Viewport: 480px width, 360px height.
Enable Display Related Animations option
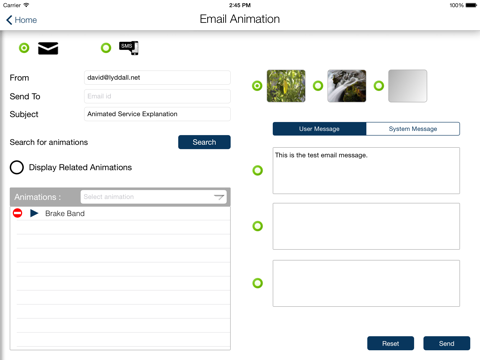point(17,167)
